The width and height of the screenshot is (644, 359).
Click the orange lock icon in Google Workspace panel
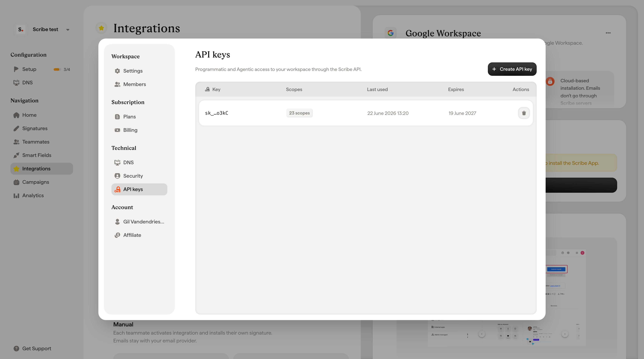tap(550, 81)
